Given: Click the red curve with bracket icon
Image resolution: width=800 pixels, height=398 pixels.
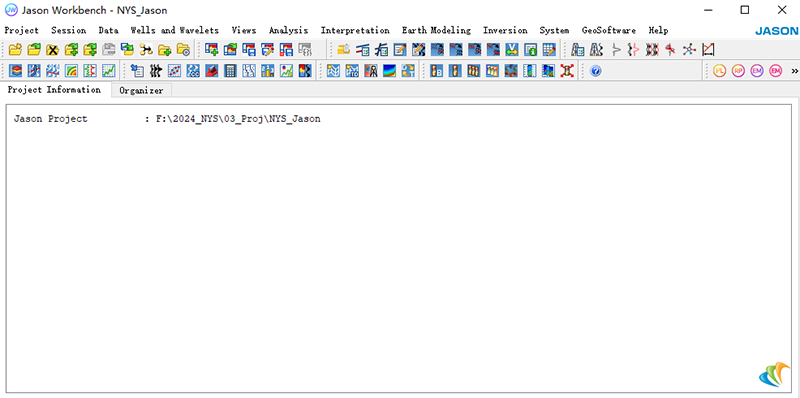Looking at the screenshot, I should tap(633, 49).
